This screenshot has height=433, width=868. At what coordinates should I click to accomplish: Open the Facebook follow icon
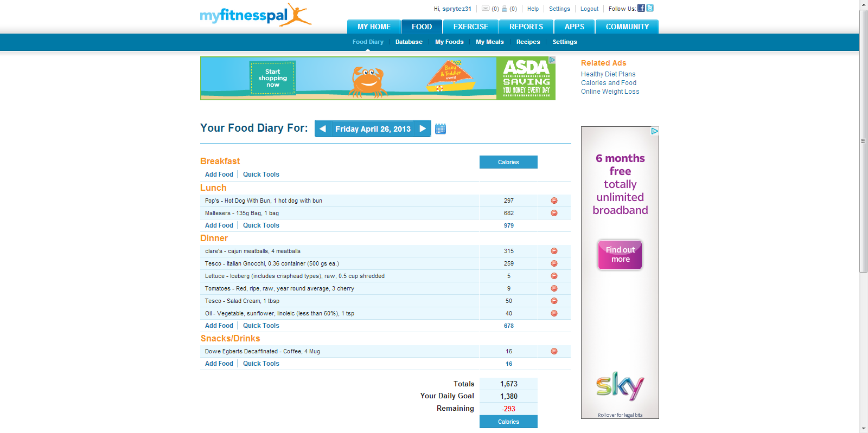[641, 8]
